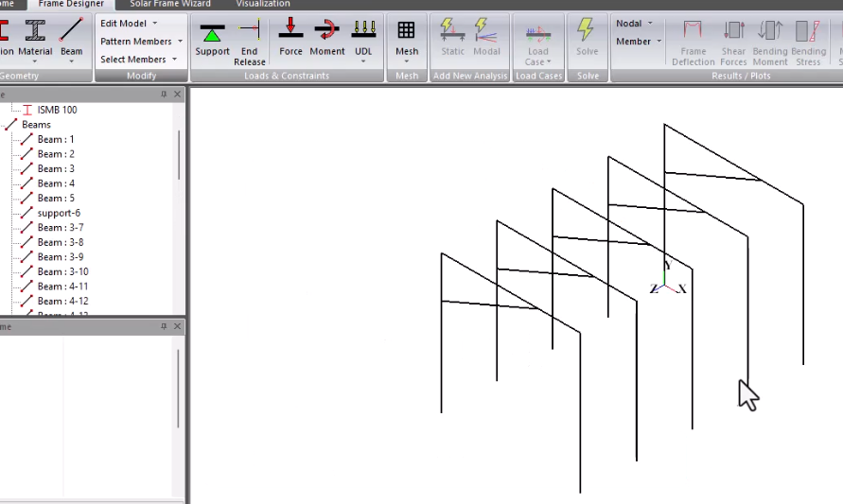This screenshot has width=843, height=504.
Task: Expand the Beam dropdown arrow
Action: (71, 61)
